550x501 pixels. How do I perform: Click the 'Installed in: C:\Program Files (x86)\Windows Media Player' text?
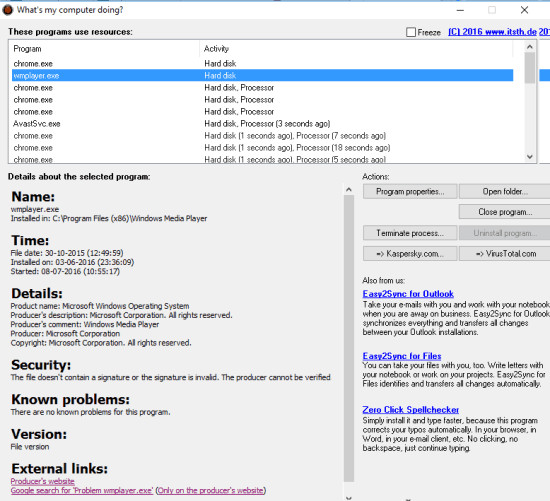pyautogui.click(x=109, y=218)
